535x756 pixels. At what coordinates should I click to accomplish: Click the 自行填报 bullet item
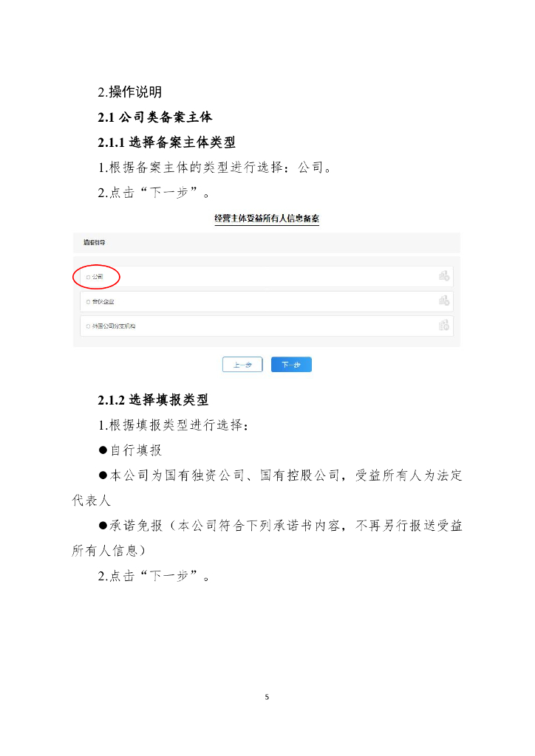tap(130, 450)
